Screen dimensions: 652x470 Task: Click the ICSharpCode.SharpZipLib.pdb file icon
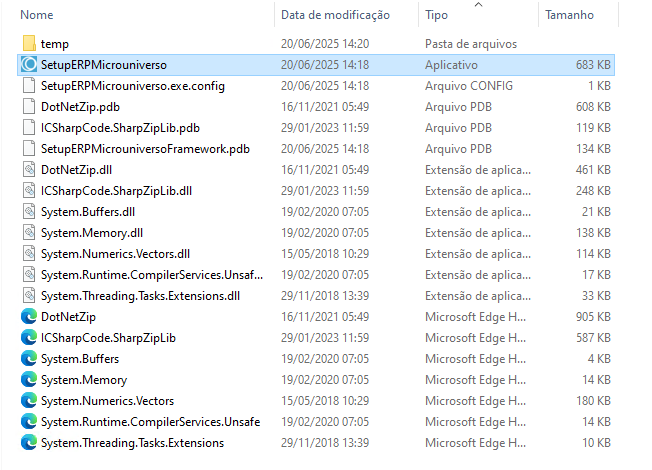pos(29,127)
